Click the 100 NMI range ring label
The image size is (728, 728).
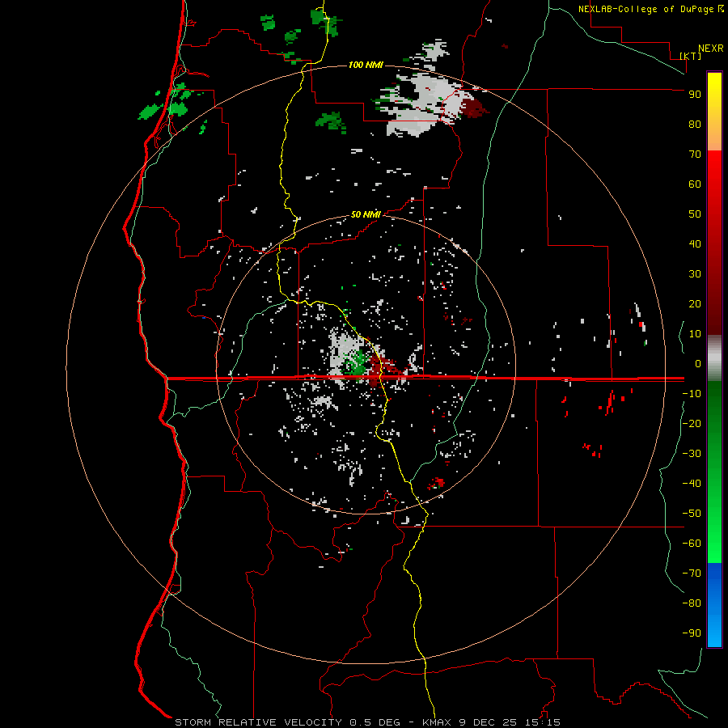366,65
